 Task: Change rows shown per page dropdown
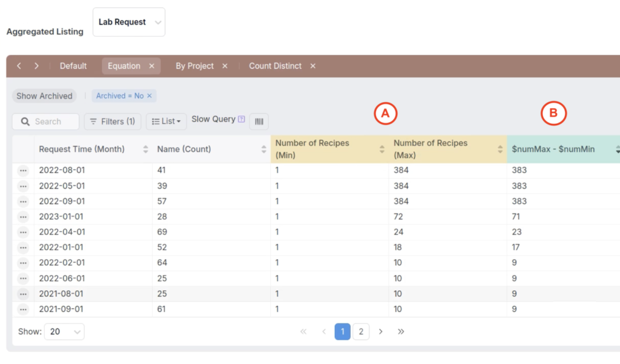coord(64,331)
